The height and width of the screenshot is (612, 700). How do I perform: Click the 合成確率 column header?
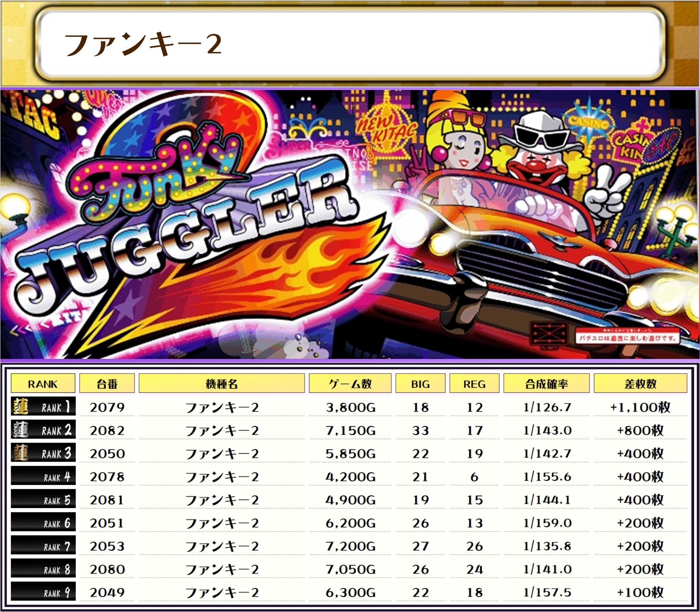pyautogui.click(x=547, y=384)
